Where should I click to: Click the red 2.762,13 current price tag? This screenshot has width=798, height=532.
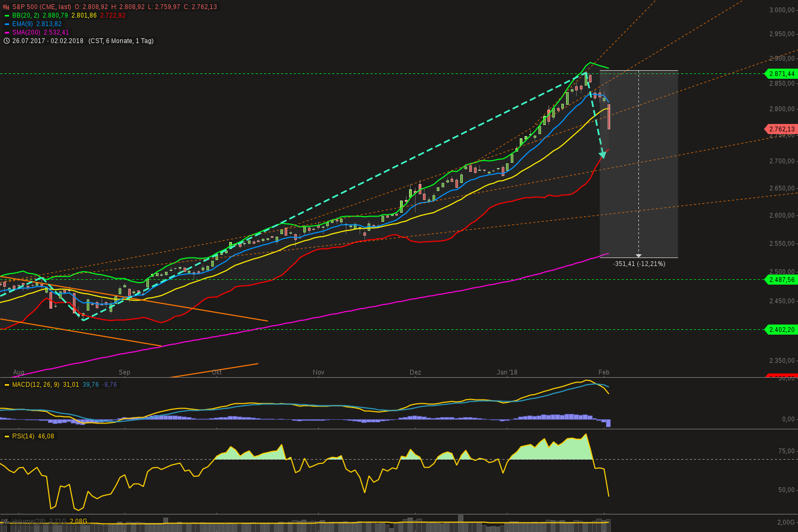782,129
